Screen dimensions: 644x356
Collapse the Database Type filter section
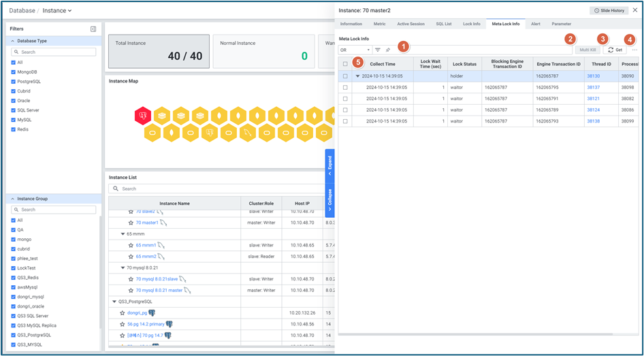click(x=12, y=41)
